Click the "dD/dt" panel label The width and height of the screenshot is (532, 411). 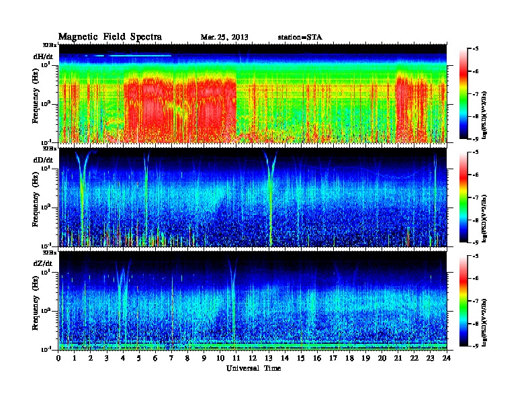point(43,160)
